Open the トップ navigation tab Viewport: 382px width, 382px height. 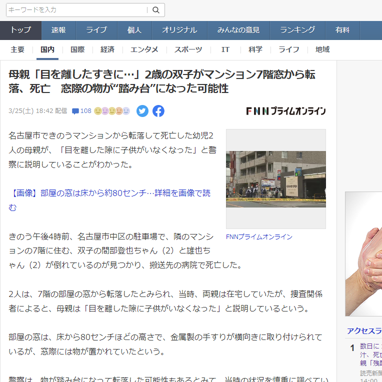[x=21, y=30]
